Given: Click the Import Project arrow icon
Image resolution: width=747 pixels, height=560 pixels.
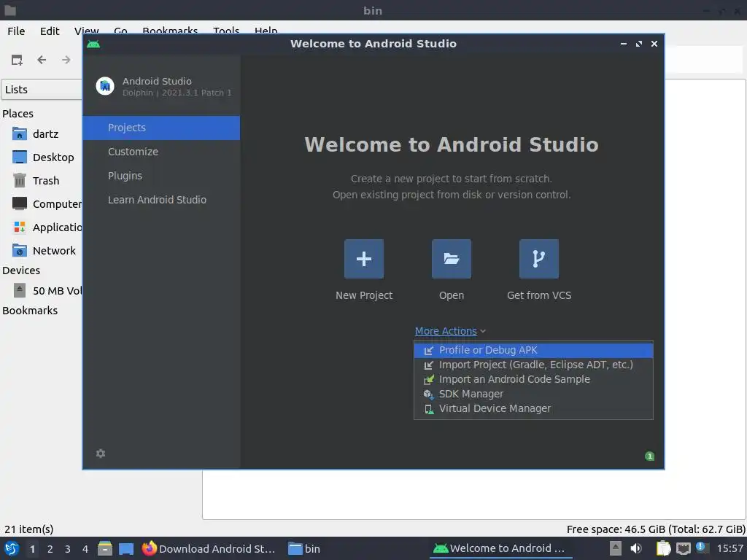Looking at the screenshot, I should coord(429,365).
